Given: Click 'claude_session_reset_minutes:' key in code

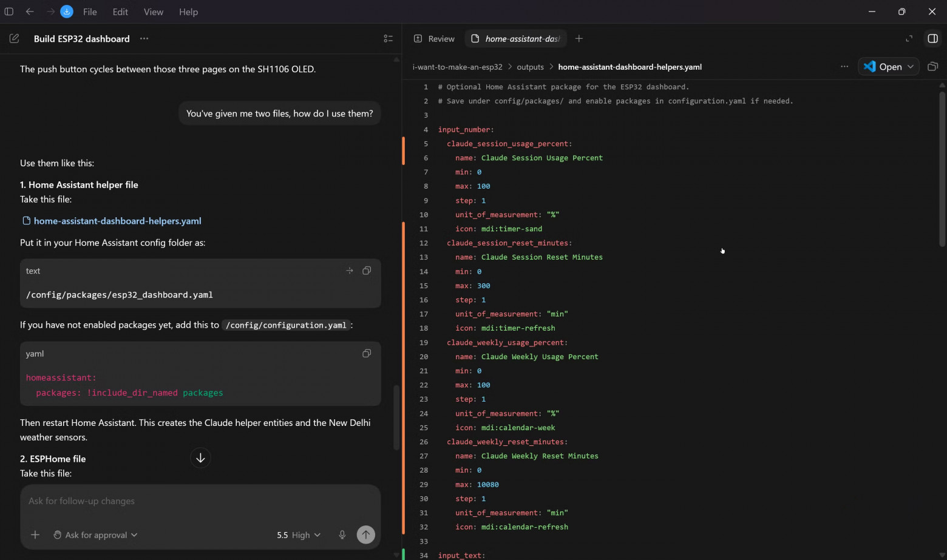Looking at the screenshot, I should [509, 243].
